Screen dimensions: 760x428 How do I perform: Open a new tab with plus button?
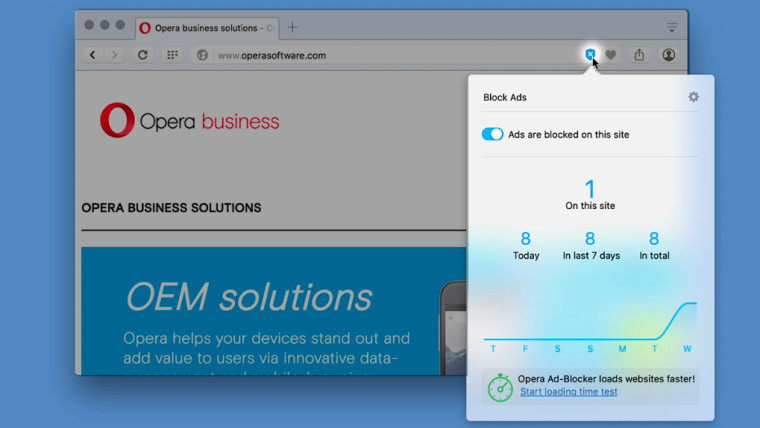pyautogui.click(x=293, y=27)
